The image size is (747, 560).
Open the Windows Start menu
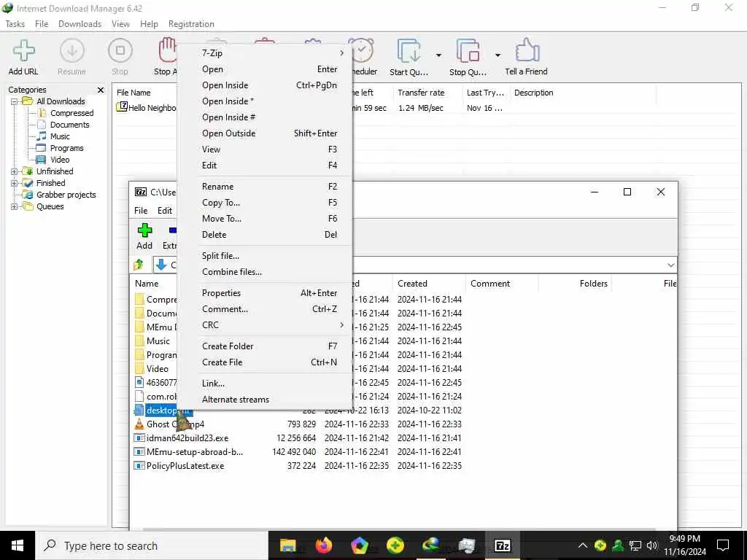(18, 545)
